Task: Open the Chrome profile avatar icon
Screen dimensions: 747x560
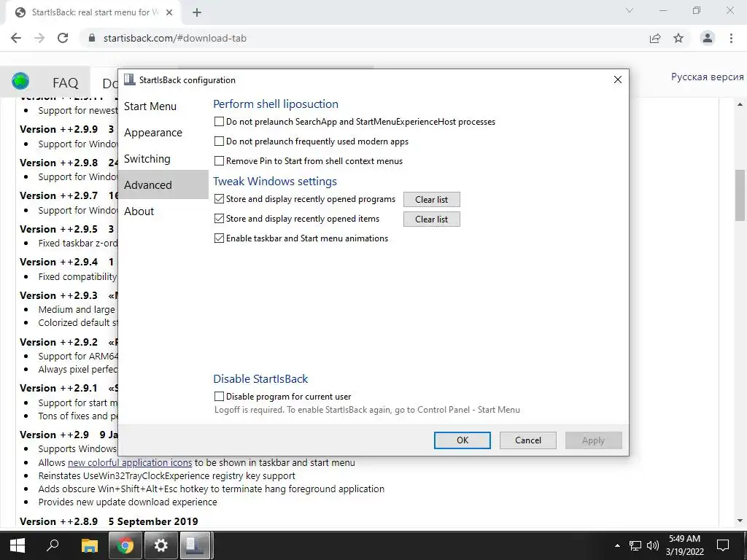Action: [x=708, y=38]
